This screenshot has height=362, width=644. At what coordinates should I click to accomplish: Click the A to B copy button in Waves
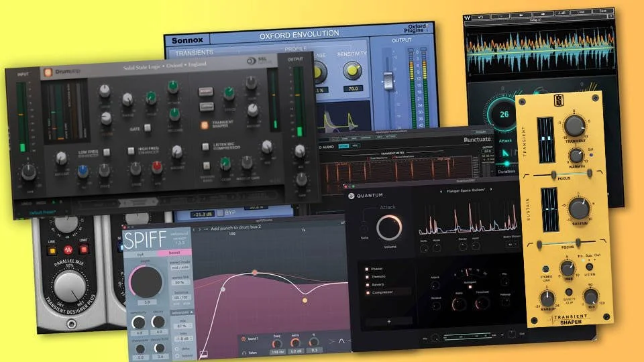(x=561, y=13)
